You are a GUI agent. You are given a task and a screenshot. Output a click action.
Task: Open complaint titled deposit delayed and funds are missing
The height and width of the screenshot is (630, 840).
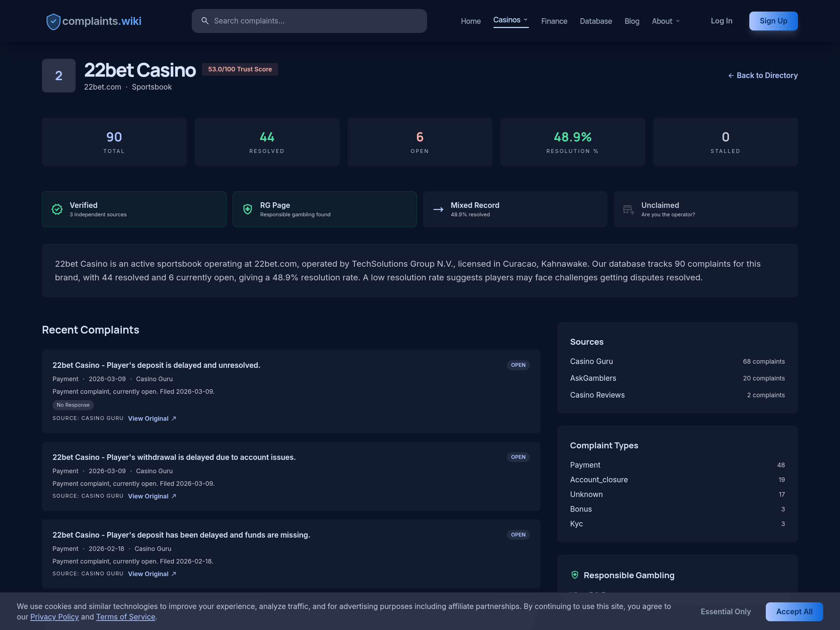click(181, 535)
